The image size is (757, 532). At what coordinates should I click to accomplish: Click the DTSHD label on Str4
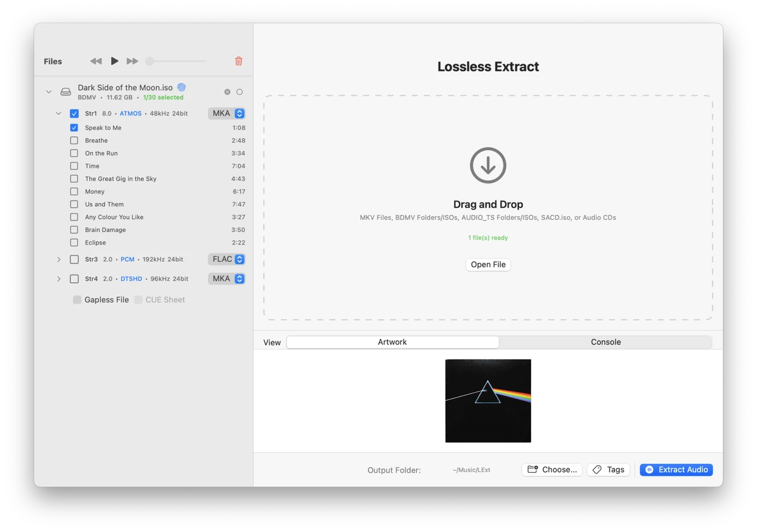131,279
